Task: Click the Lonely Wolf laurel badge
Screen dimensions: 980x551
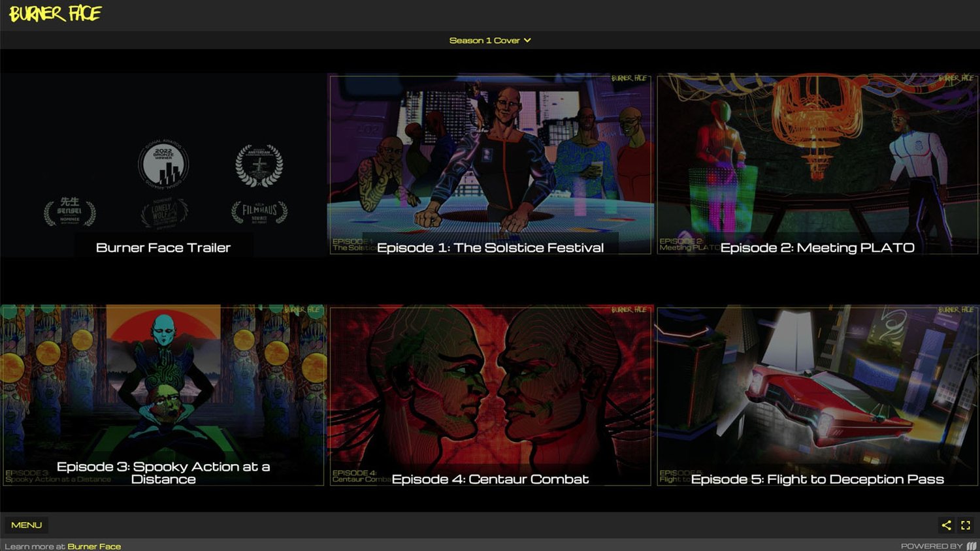Action: click(164, 213)
